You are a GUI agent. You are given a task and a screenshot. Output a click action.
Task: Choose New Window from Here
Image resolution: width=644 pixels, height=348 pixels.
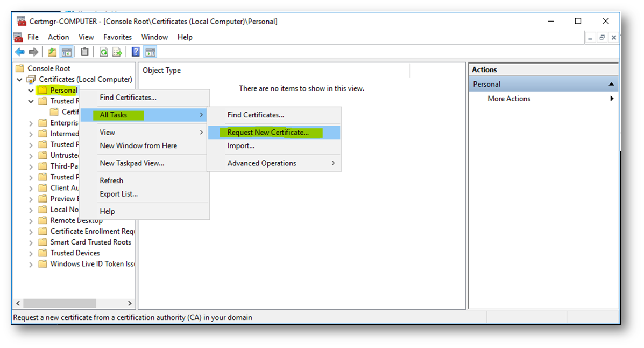coord(144,145)
